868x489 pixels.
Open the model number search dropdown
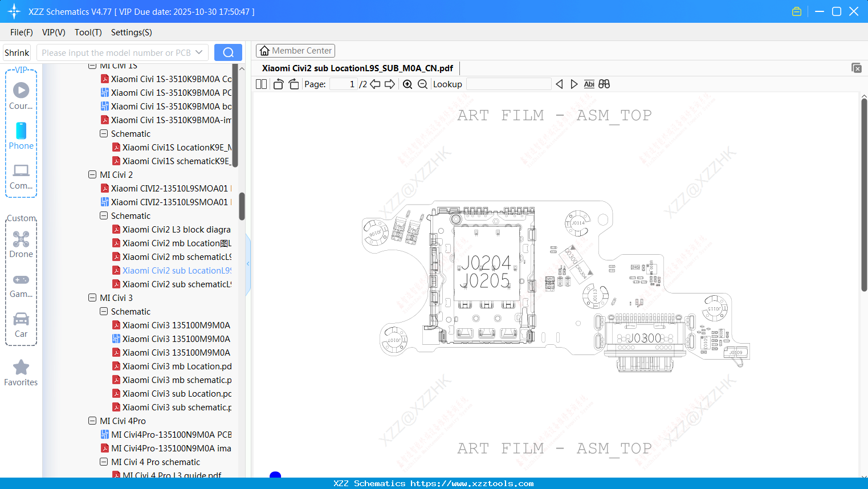200,51
